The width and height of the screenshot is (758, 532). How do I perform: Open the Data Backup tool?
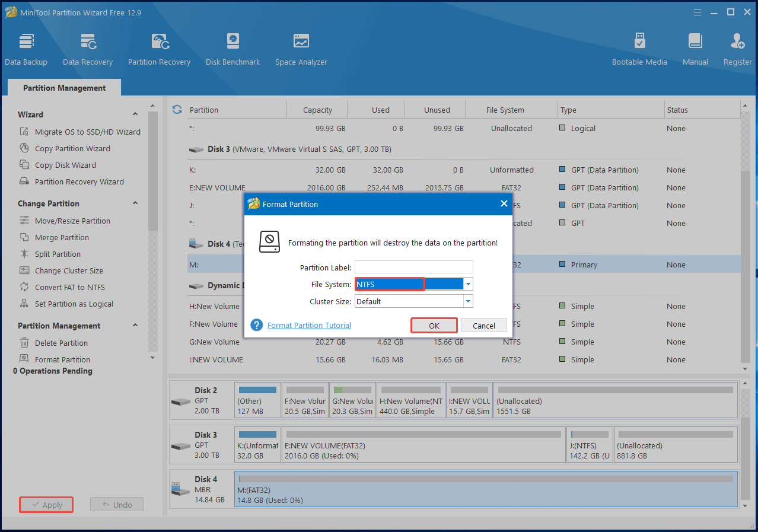[26, 49]
